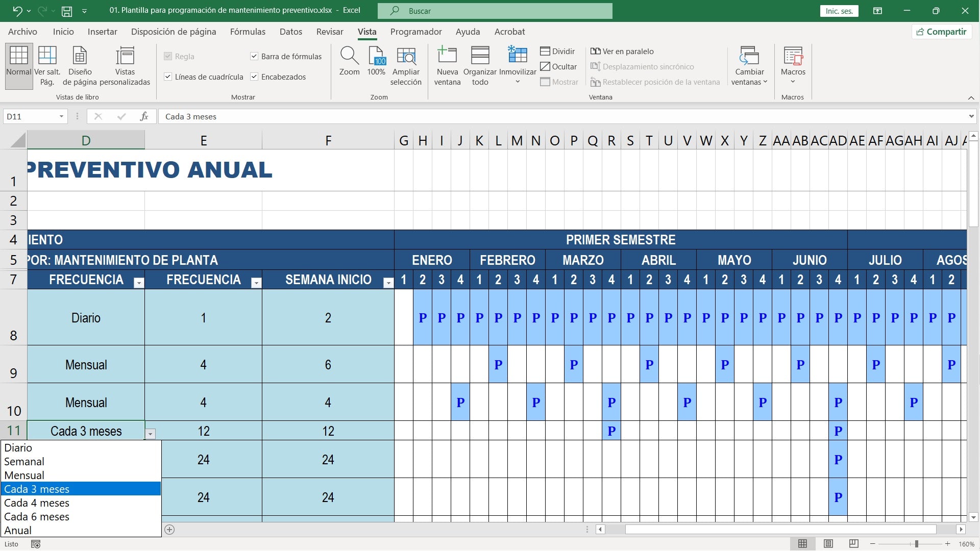Screen dimensions: 980x551
Task: Open Cambiar ventanas menu
Action: [749, 65]
